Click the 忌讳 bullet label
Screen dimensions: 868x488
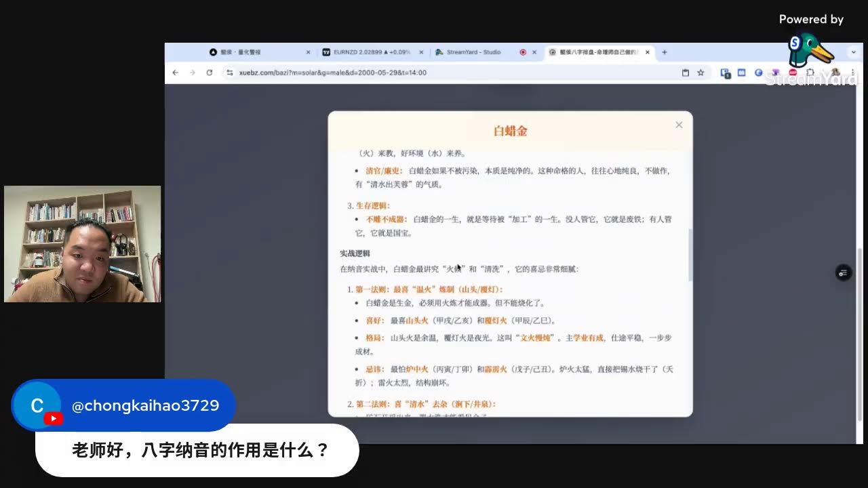(375, 369)
